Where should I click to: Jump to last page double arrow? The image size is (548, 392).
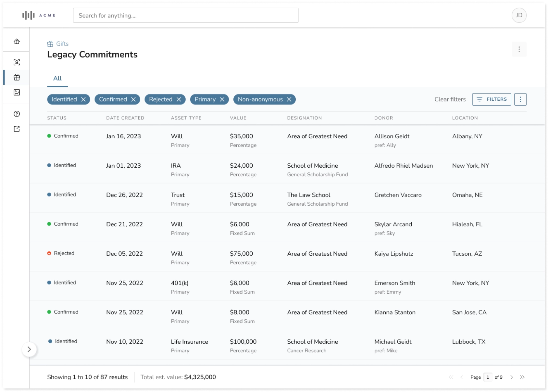coord(522,377)
